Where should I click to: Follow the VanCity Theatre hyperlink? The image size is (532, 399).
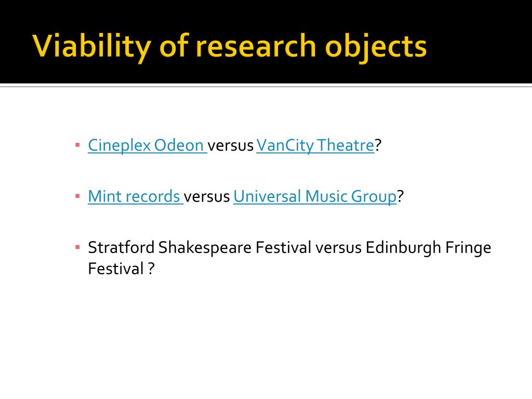coord(315,145)
